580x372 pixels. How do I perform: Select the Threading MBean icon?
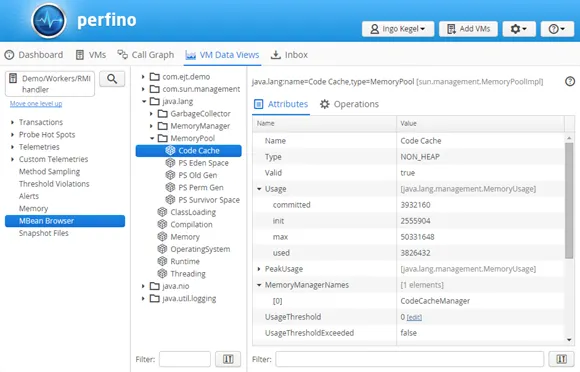162,274
